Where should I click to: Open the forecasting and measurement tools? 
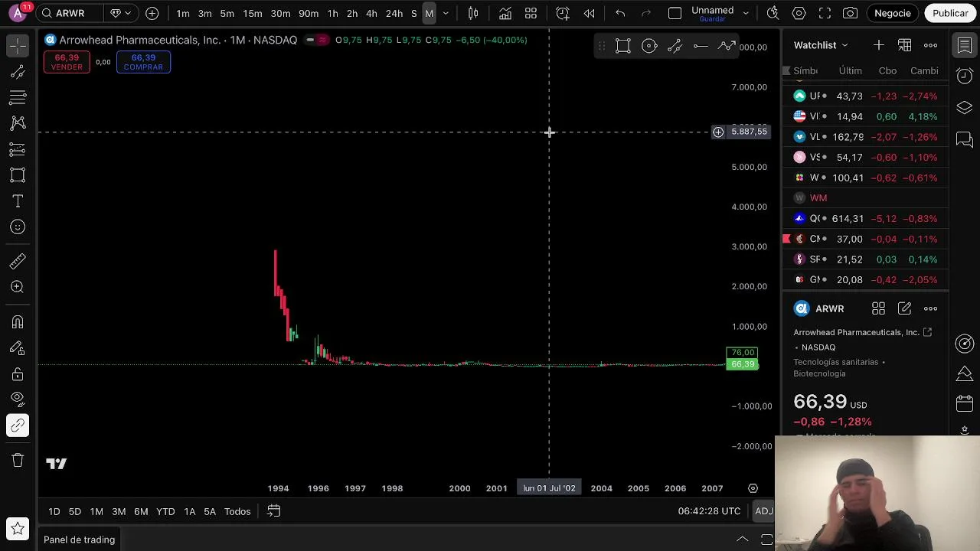click(18, 149)
